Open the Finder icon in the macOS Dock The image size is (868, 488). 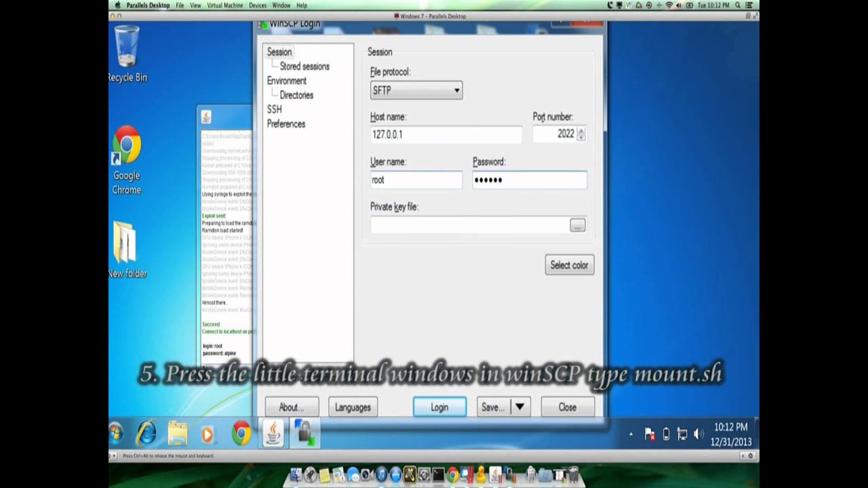point(296,475)
